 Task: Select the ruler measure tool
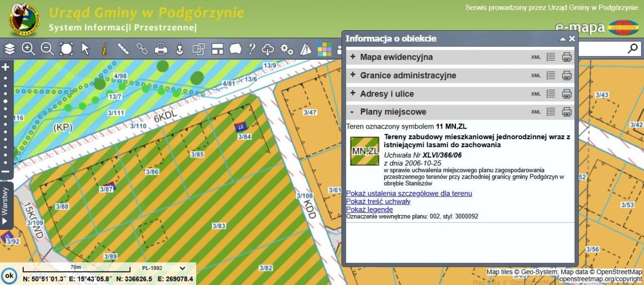coord(123,49)
